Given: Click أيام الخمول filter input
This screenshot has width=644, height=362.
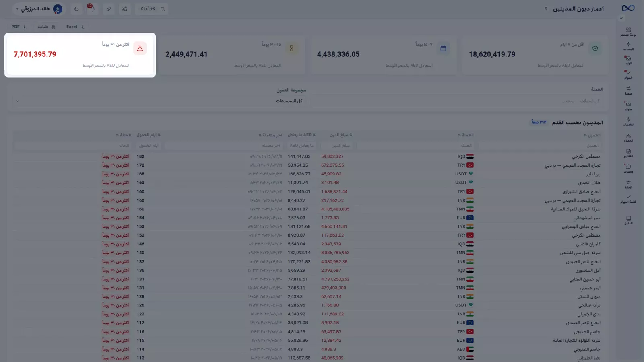Looking at the screenshot, I should point(149,146).
